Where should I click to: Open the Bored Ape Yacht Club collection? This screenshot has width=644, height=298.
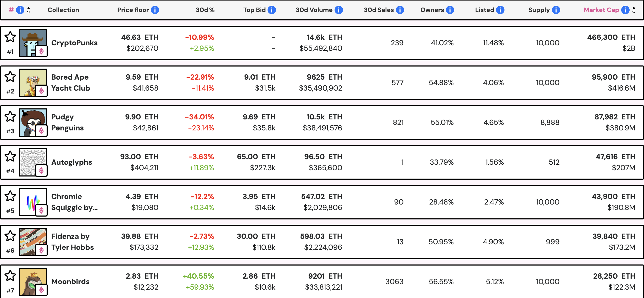pos(70,82)
